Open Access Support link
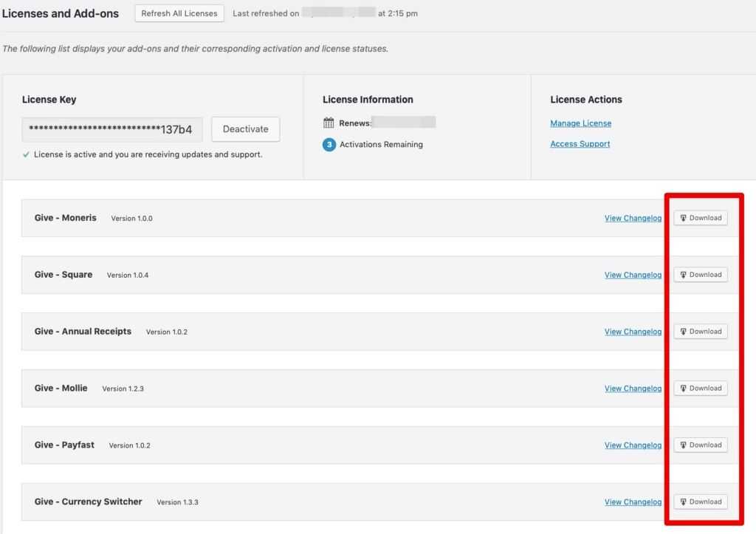756x534 pixels. (580, 144)
